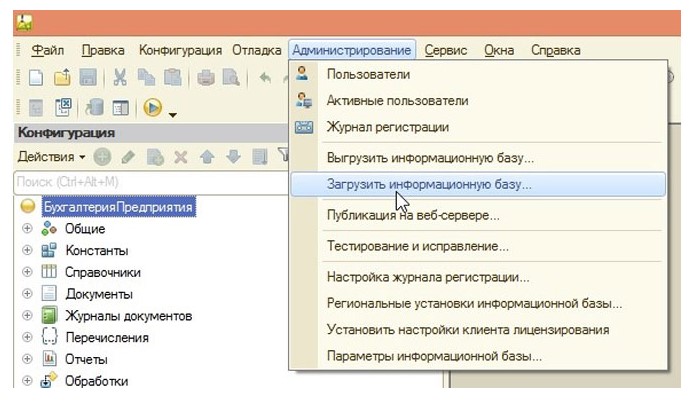Choose Журнал регистрации menu entry
Image resolution: width=693 pixels, height=401 pixels.
click(478, 127)
